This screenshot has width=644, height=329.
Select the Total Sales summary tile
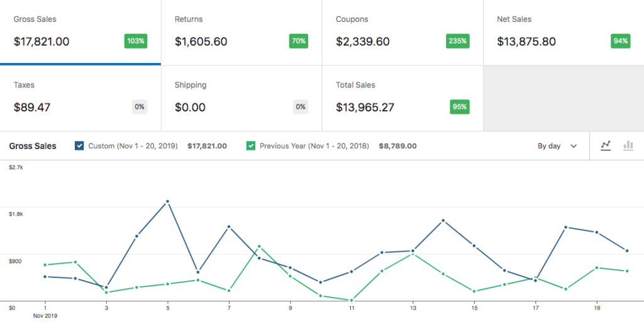pos(402,99)
